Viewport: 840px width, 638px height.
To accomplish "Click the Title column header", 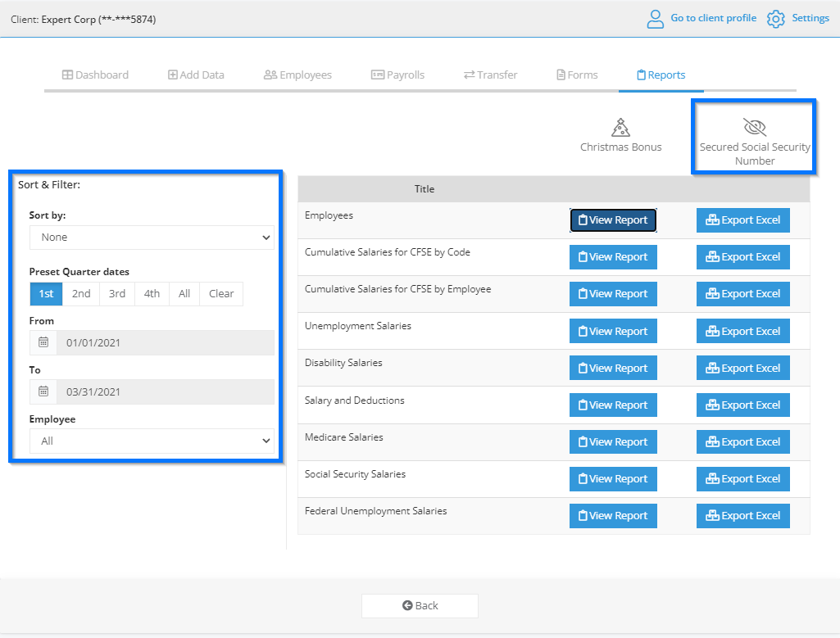I will coord(425,189).
